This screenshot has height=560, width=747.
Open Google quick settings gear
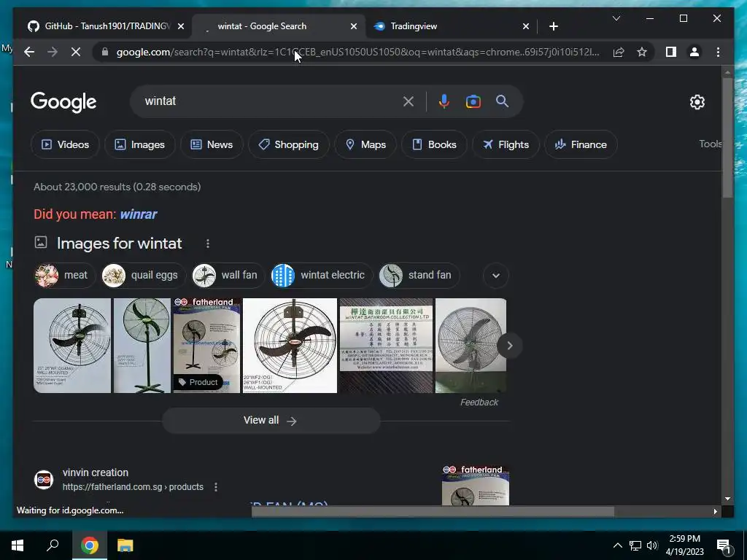click(x=697, y=102)
